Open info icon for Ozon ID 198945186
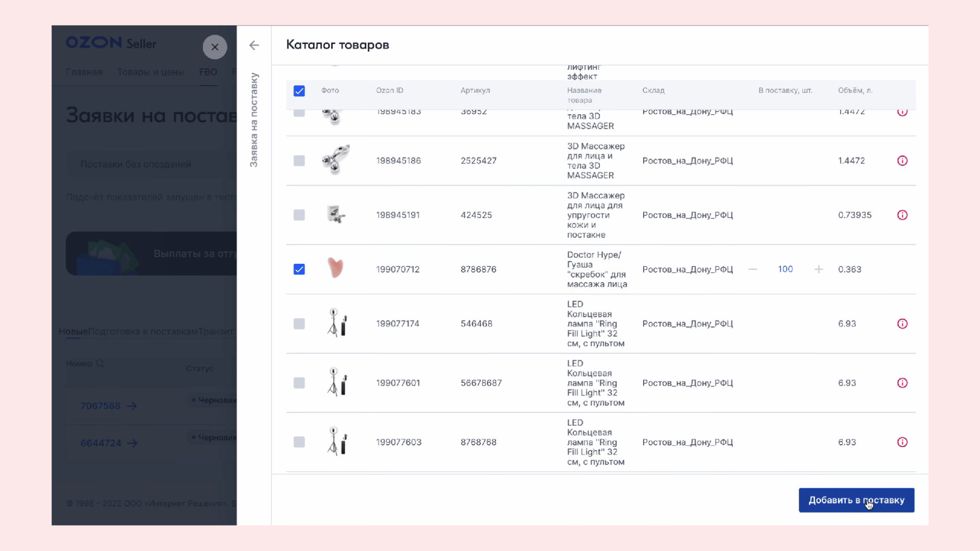Viewport: 980px width, 551px height. point(902,161)
